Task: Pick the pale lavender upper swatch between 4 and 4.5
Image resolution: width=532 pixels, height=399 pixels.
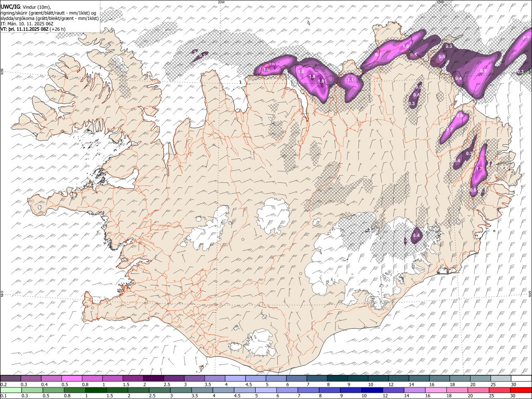Action: coord(235,378)
